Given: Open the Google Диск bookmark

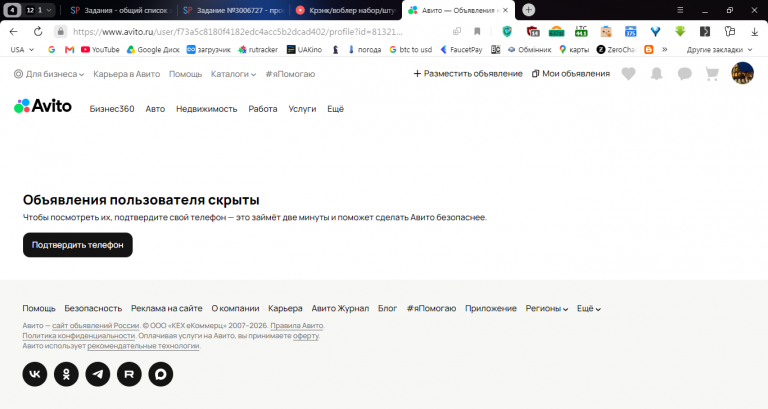Looking at the screenshot, I should point(153,49).
